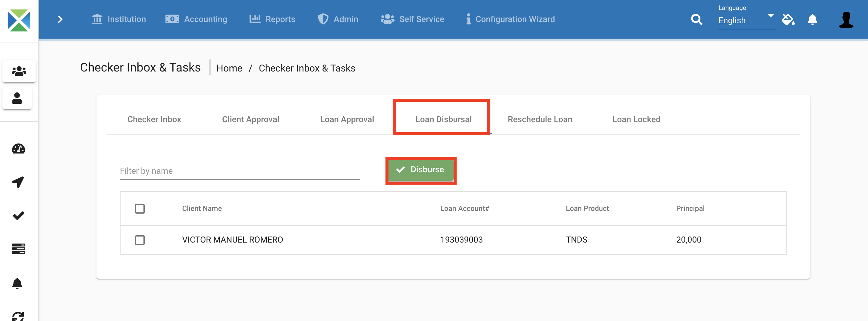Open the user profile avatar icon
This screenshot has height=321, width=868.
pos(845,20)
